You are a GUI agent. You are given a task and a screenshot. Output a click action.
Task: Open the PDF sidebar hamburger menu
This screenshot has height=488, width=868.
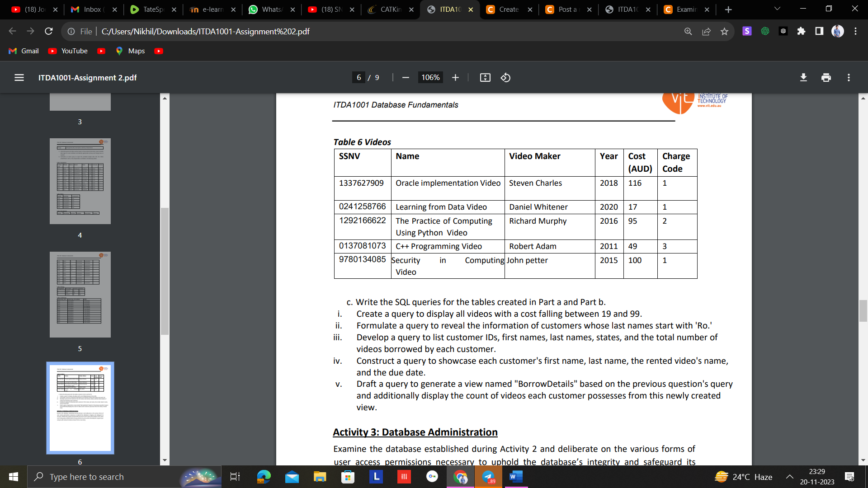19,77
